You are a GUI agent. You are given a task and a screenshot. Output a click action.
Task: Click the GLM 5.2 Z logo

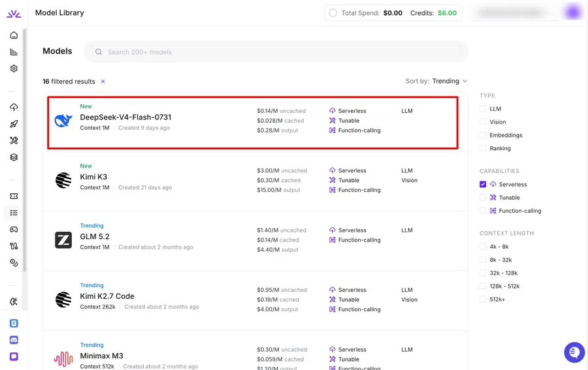coord(63,240)
